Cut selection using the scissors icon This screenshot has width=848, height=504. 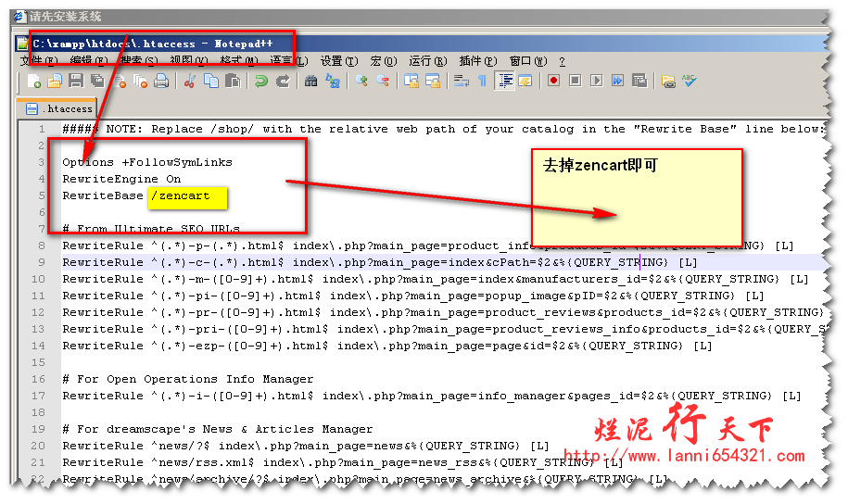pyautogui.click(x=190, y=82)
